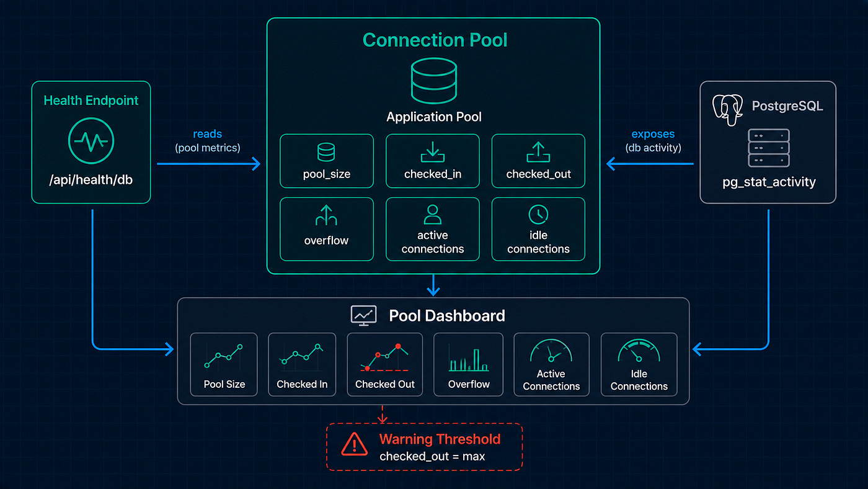Viewport: 868px width, 489px height.
Task: Click the Application Pool label
Action: tap(434, 117)
